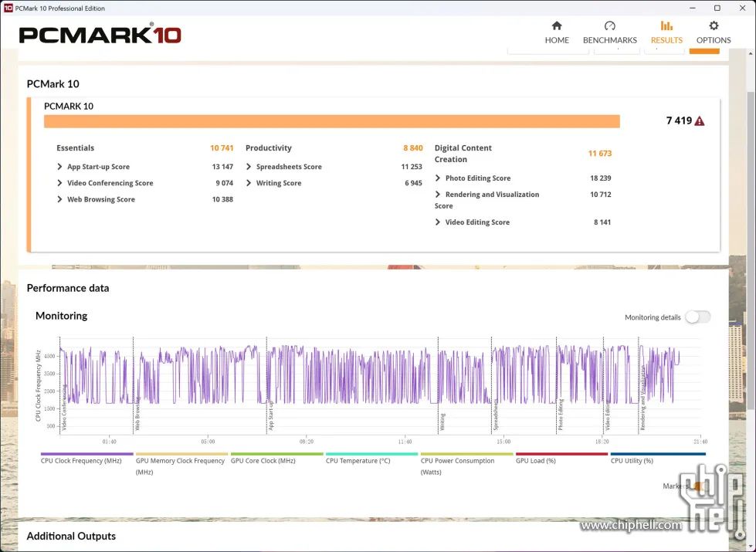756x552 pixels.
Task: Click the Performance data heading
Action: click(x=68, y=288)
